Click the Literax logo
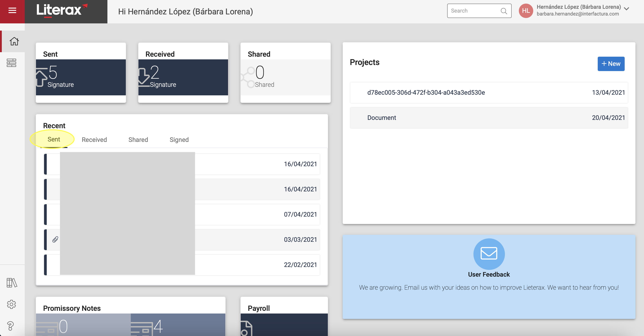Screen dimensions: 644x336 (x=62, y=11)
